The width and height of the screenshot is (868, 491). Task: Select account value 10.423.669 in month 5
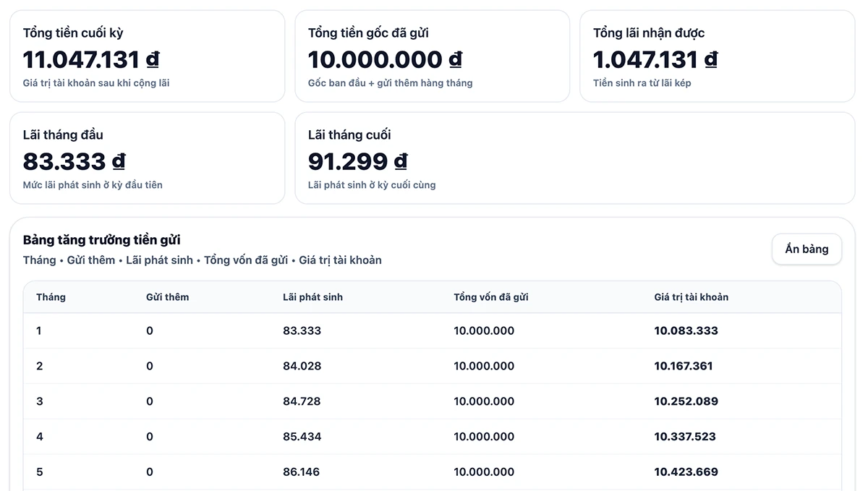tap(686, 472)
